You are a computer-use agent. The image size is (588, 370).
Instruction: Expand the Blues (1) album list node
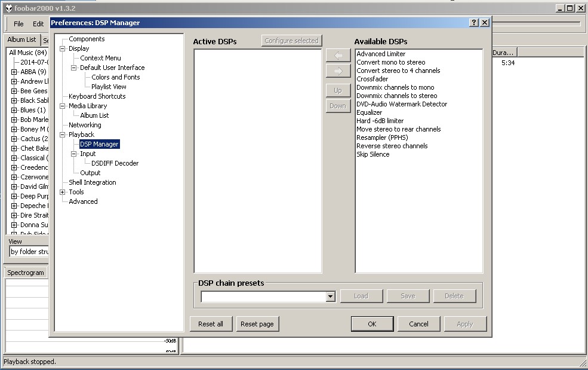pyautogui.click(x=14, y=110)
